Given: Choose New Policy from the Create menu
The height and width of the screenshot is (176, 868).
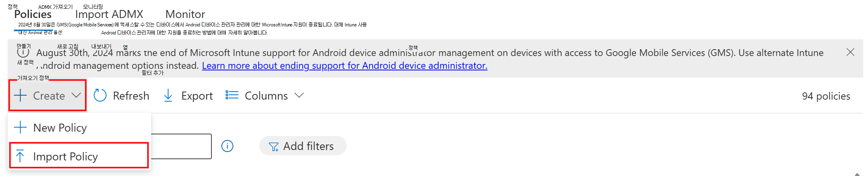Looking at the screenshot, I should coord(60,128).
